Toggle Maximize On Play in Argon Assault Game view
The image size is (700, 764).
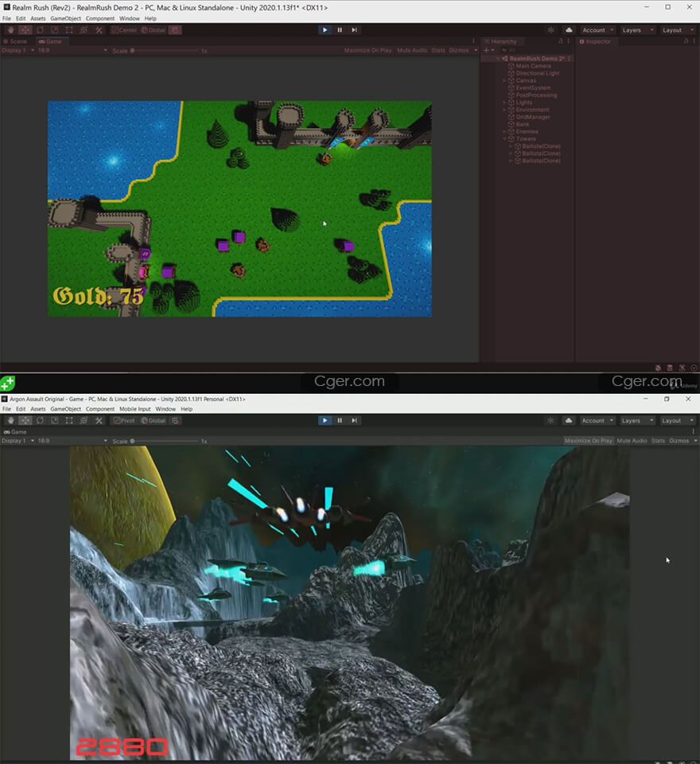pyautogui.click(x=588, y=440)
